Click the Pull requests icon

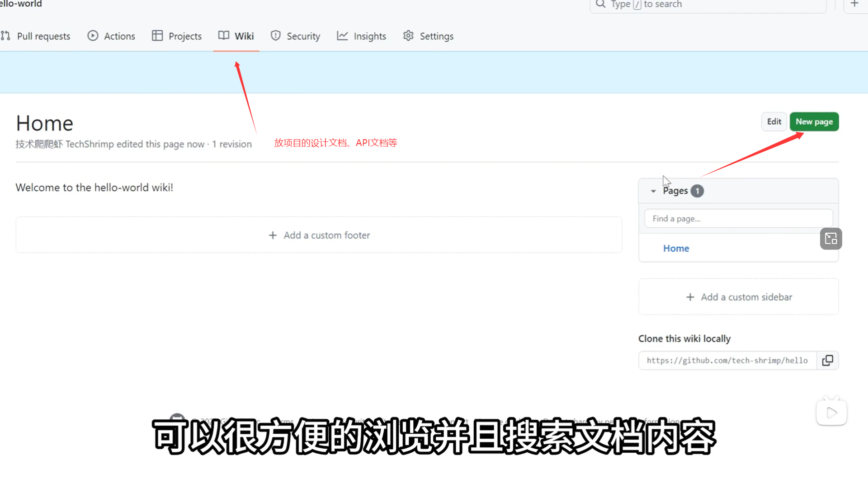[6, 36]
